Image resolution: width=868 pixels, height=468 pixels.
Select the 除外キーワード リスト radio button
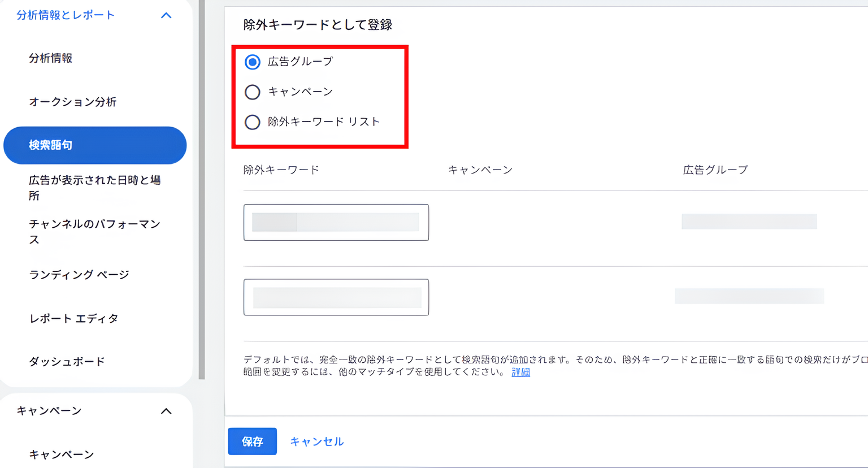(253, 122)
